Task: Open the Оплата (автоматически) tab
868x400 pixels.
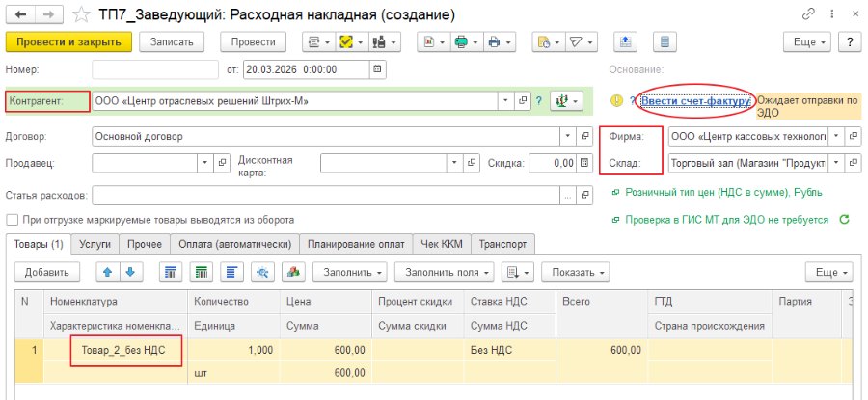Action: [234, 244]
